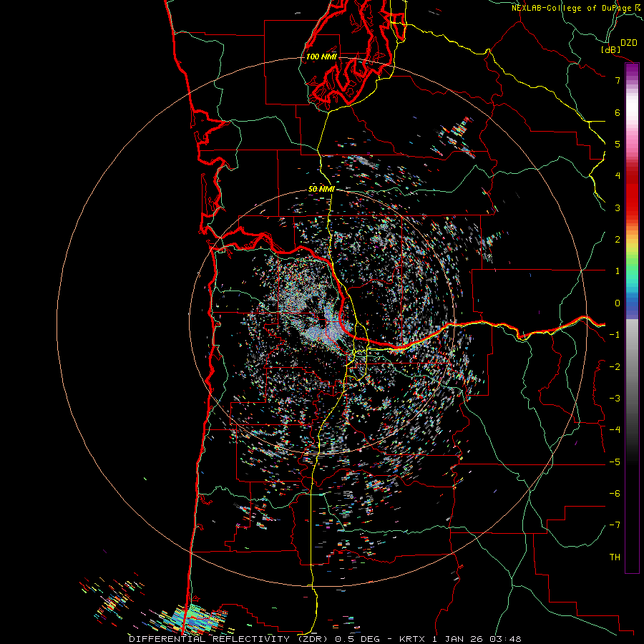Image resolution: width=644 pixels, height=644 pixels.
Task: Click the 5 value on the color scale
Action: pyautogui.click(x=618, y=144)
